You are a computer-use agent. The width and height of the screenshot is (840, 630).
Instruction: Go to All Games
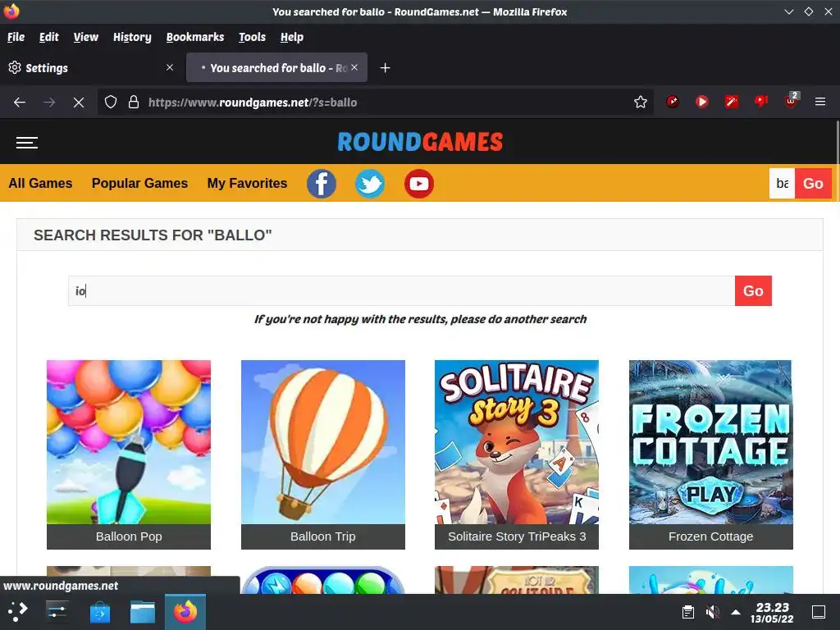(x=41, y=183)
